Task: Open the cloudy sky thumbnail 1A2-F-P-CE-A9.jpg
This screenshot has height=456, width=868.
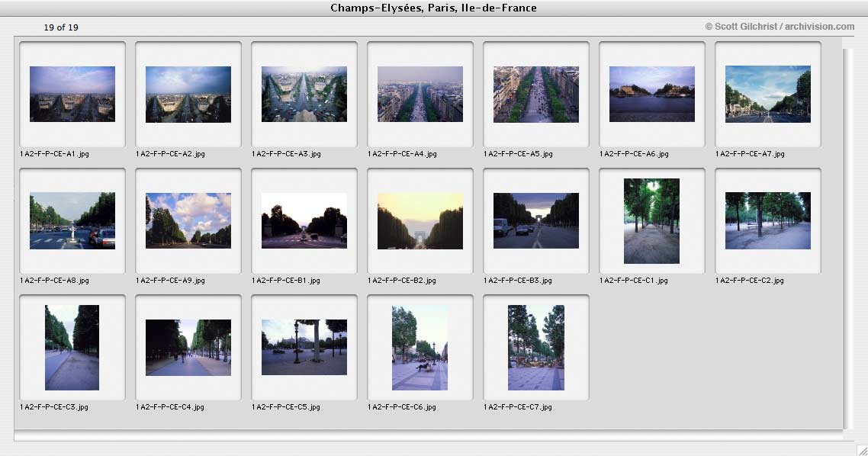Action: (x=188, y=221)
